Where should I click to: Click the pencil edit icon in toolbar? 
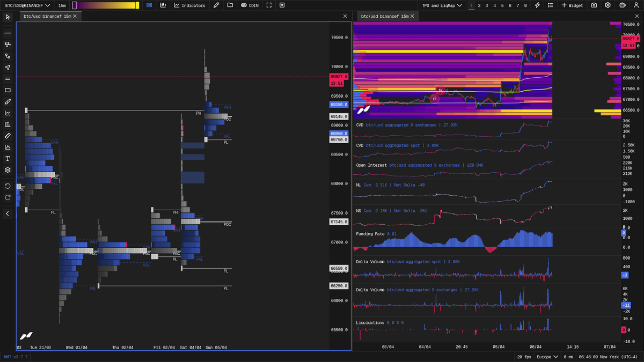216,5
